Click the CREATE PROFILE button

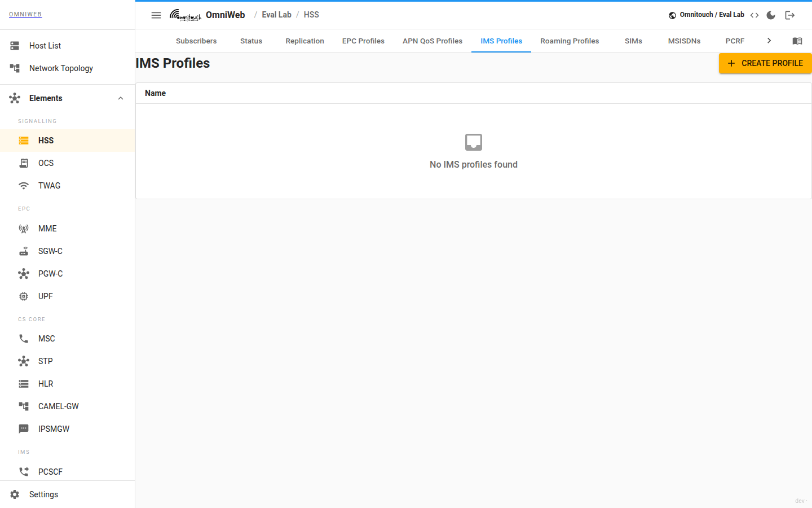[765, 63]
